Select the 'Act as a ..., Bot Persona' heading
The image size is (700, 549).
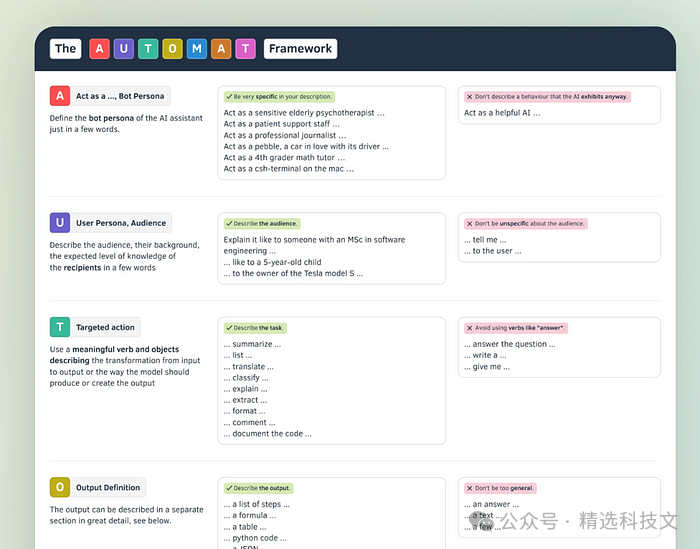[x=120, y=96]
